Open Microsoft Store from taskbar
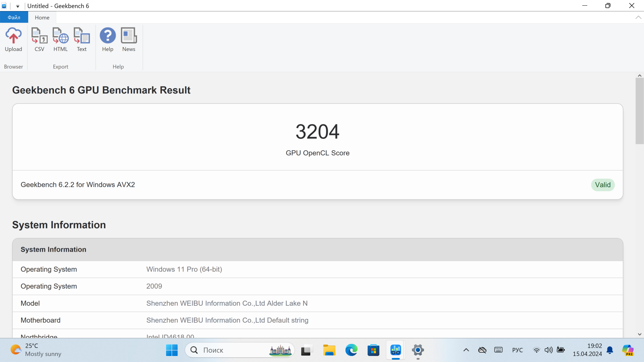The image size is (644, 362). click(373, 350)
